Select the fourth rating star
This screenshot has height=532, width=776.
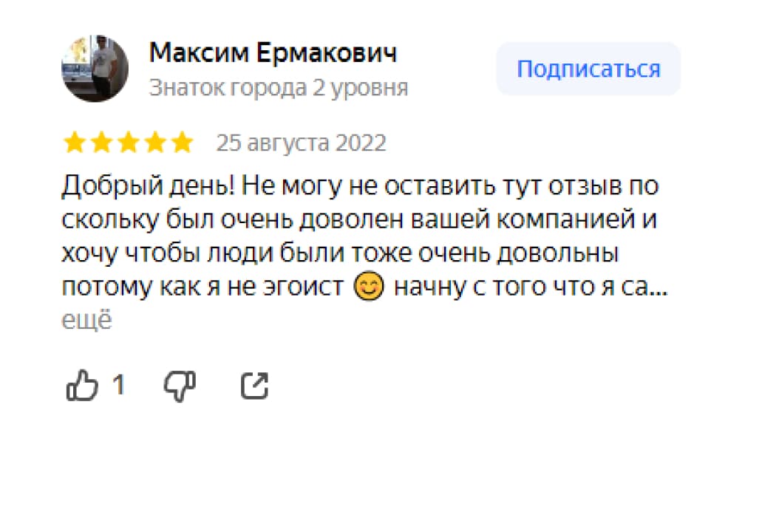[154, 143]
